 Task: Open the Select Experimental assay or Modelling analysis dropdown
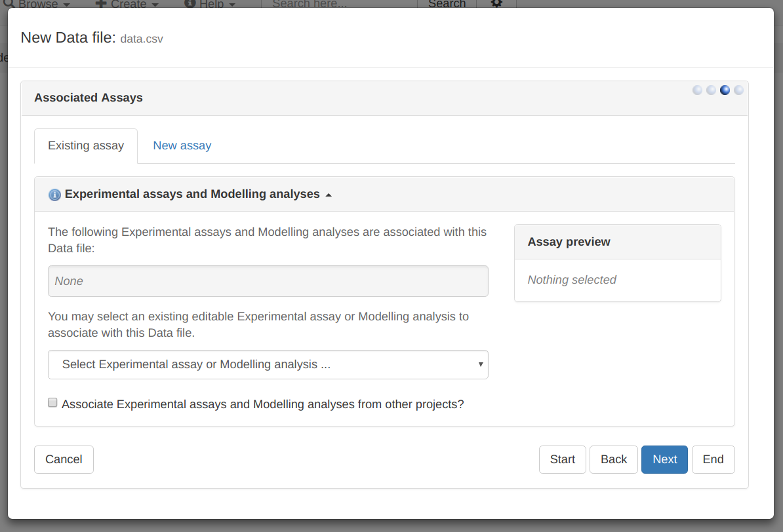click(x=268, y=364)
